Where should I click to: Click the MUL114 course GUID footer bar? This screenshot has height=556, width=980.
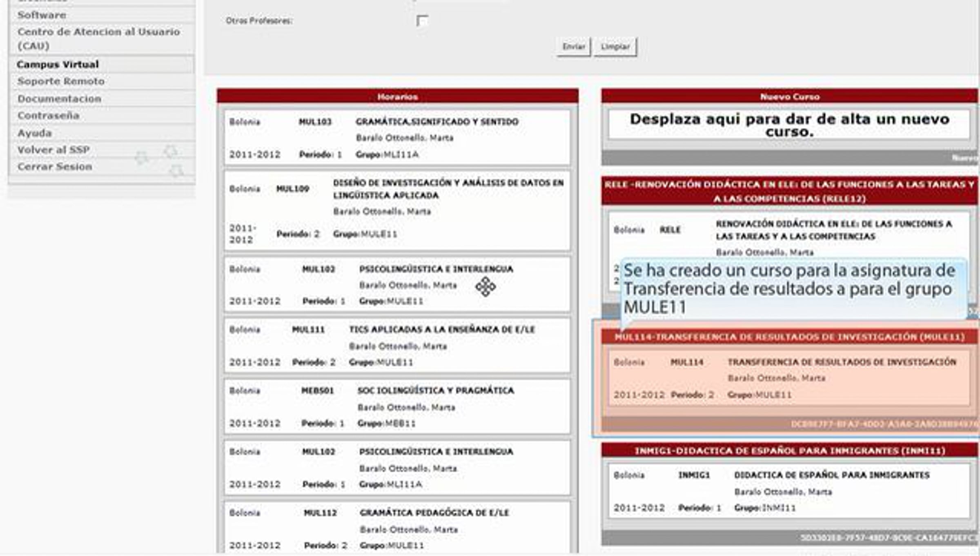click(x=790, y=424)
